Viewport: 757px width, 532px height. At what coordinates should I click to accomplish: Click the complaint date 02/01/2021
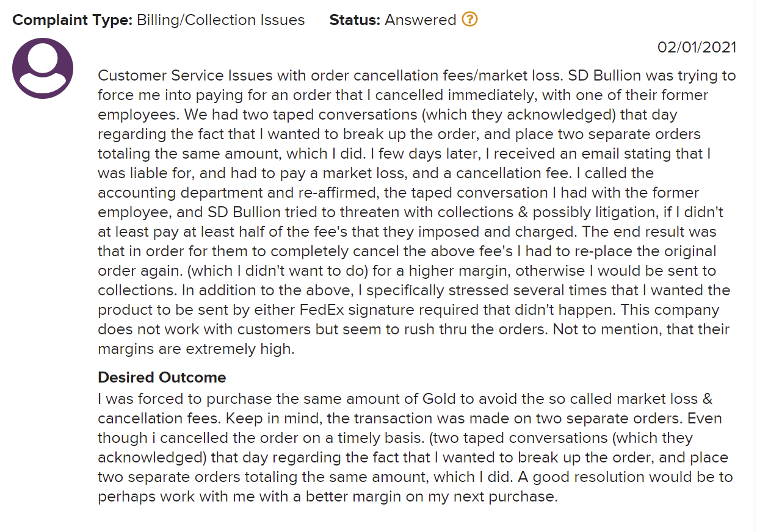tap(697, 48)
